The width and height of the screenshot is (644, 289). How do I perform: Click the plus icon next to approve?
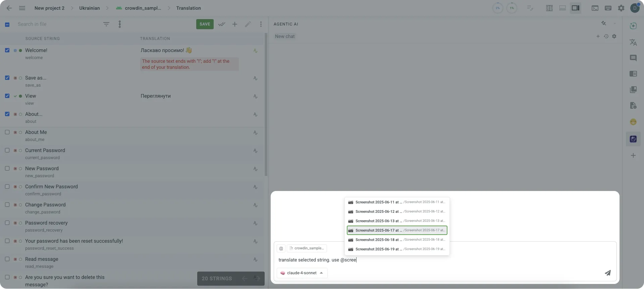(235, 24)
